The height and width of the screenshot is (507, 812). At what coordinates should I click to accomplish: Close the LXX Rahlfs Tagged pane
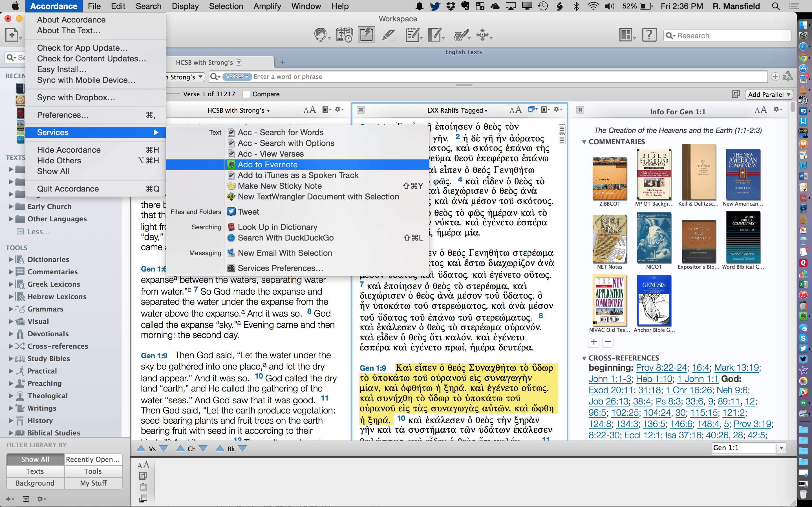coord(361,110)
